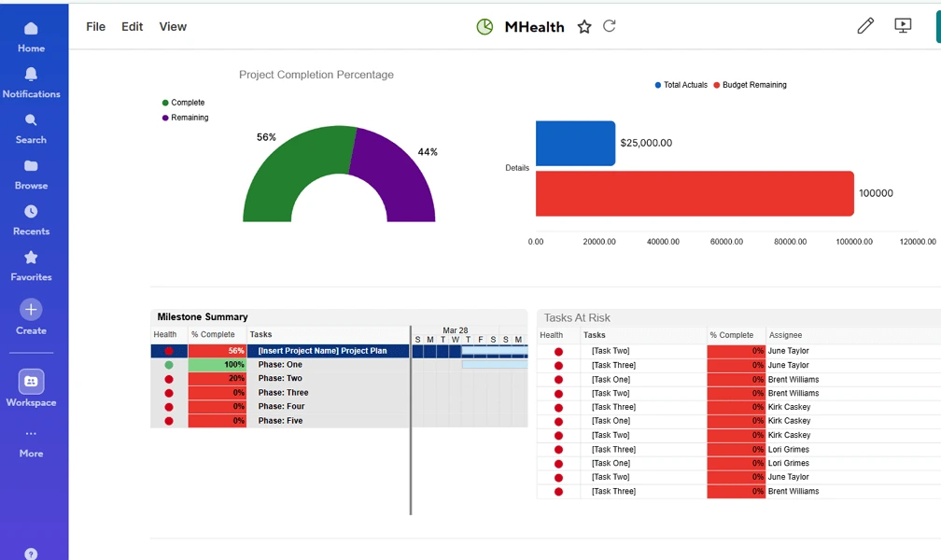Click the blue Total Actuals bar
Viewport: 941px width, 560px height.
tap(575, 144)
